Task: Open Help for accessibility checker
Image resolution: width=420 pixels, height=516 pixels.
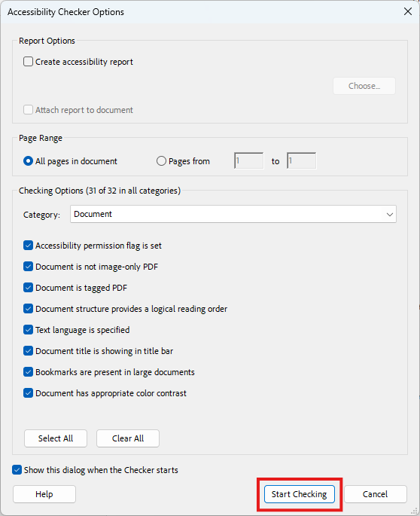Action: pyautogui.click(x=44, y=494)
